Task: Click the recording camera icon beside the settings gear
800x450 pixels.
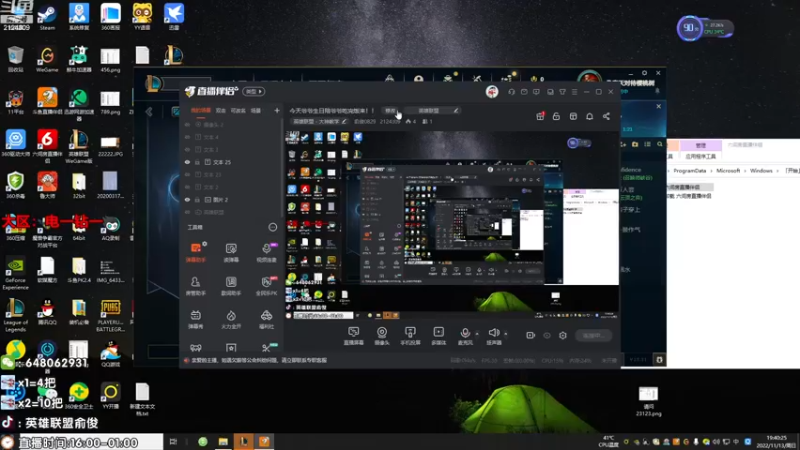Action: (531, 335)
